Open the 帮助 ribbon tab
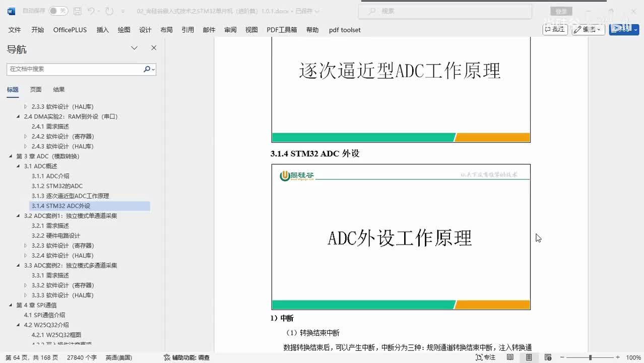The image size is (644, 363). click(312, 30)
